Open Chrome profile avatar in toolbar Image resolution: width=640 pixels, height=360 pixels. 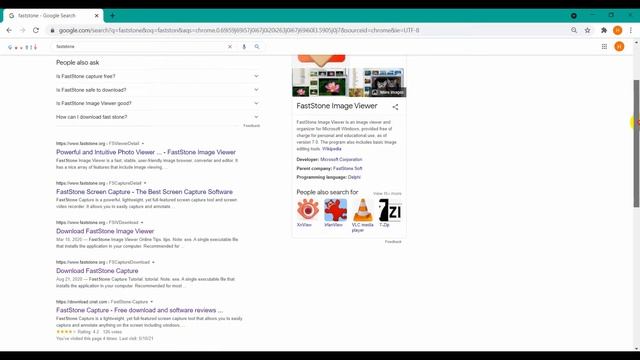pos(618,30)
